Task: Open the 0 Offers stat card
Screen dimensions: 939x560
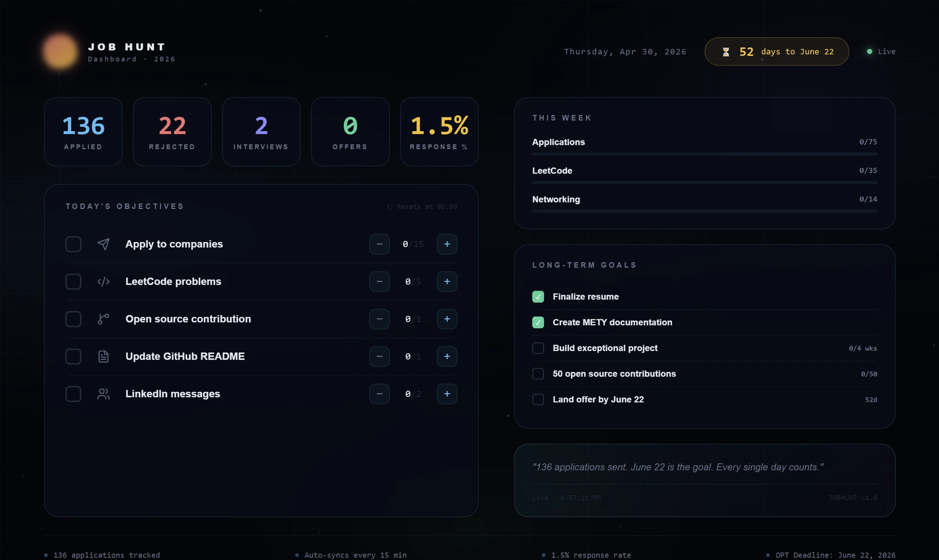Action: 350,132
